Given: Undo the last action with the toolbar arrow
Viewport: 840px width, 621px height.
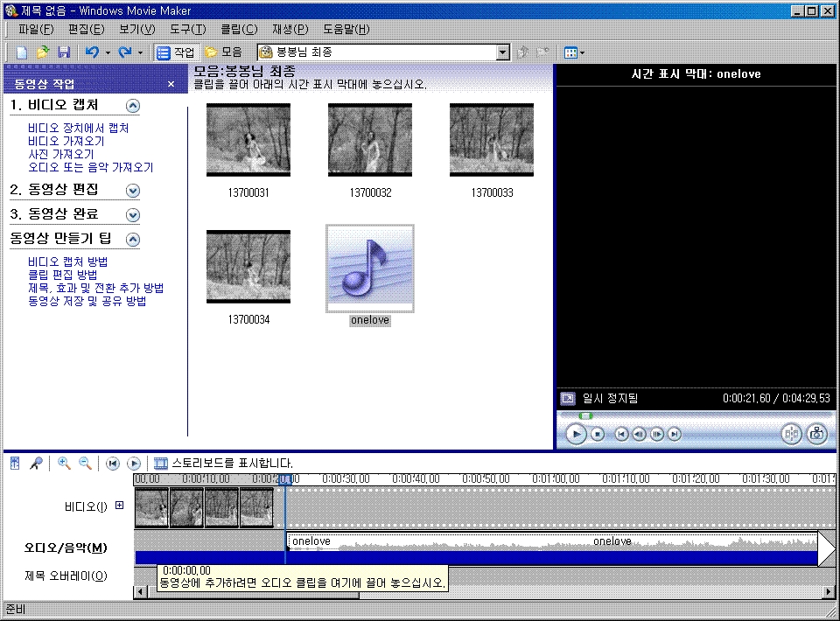Looking at the screenshot, I should 92,52.
